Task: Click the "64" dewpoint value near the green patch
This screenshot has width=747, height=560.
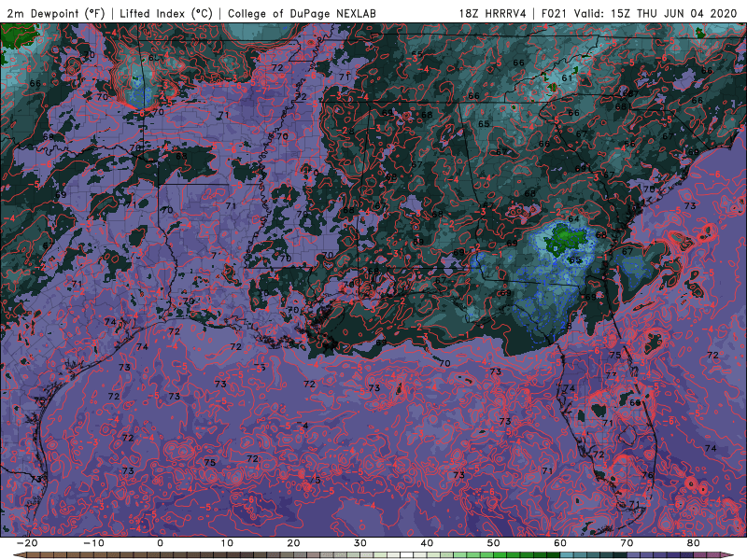Action: coord(573,219)
